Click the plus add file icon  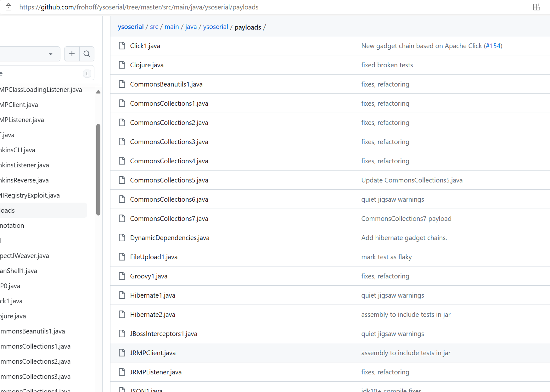pos(72,54)
